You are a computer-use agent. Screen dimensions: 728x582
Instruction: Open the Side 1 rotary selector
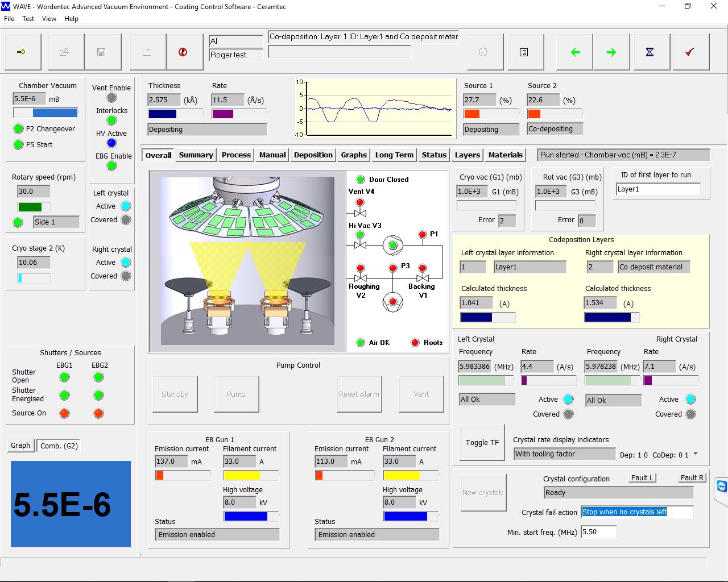[56, 222]
